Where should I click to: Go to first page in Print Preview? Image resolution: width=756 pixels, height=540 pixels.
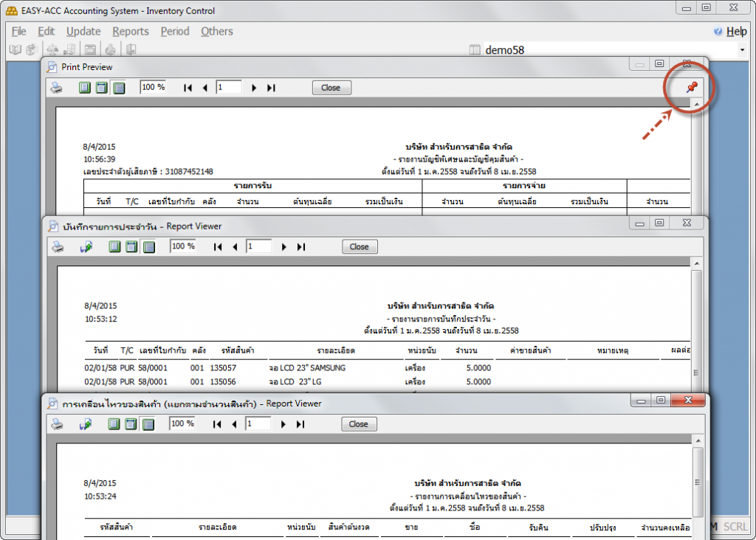(188, 88)
